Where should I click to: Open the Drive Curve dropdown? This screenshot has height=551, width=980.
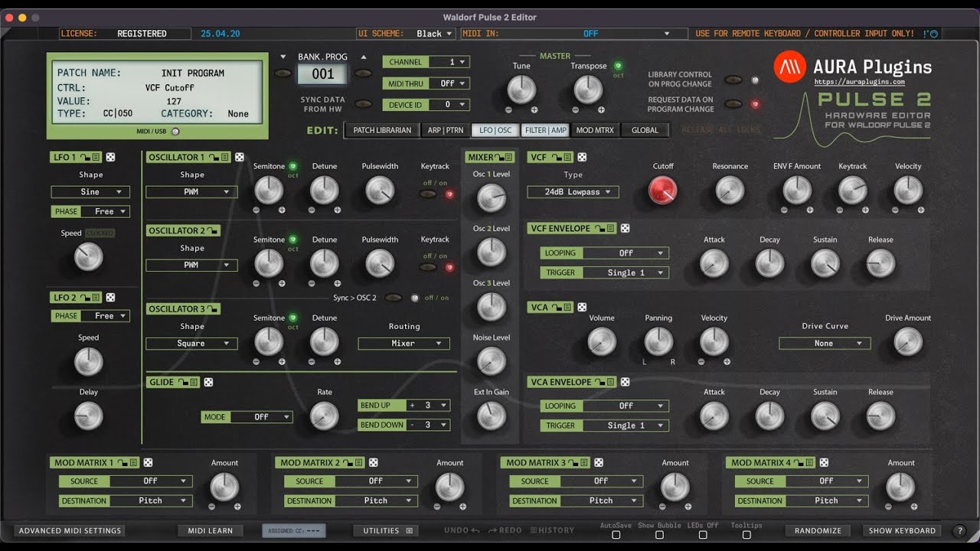[825, 344]
